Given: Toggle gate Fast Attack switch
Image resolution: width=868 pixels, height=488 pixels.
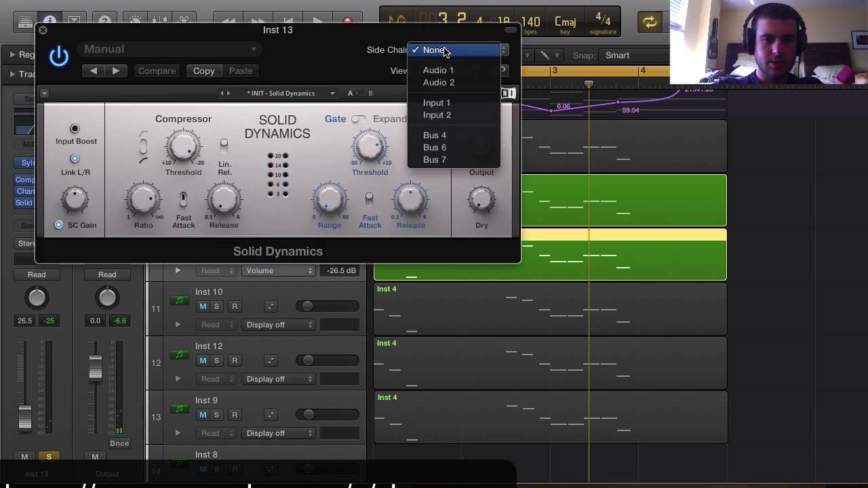Looking at the screenshot, I should 369,199.
